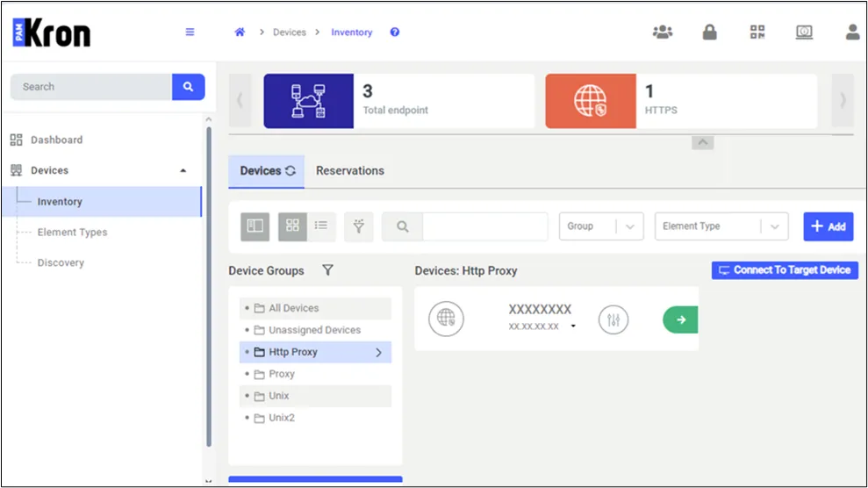Toggle the hamburger sidebar menu

tap(190, 32)
